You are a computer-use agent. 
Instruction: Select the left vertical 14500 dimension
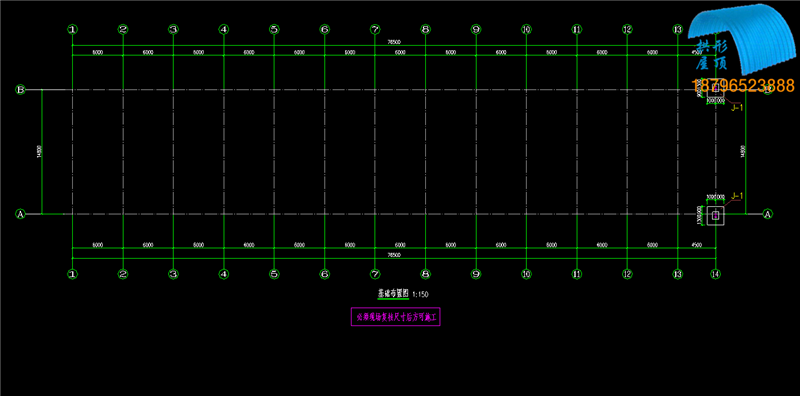(39, 152)
